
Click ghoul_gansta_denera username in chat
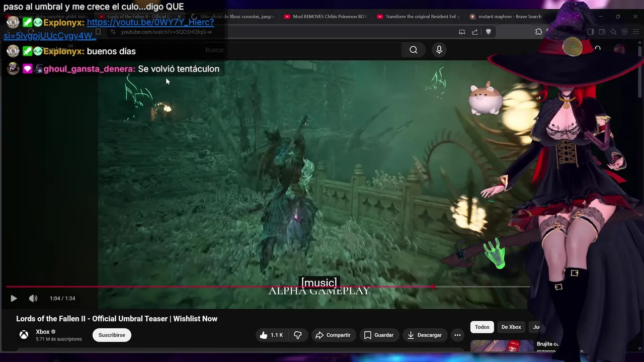(x=89, y=69)
